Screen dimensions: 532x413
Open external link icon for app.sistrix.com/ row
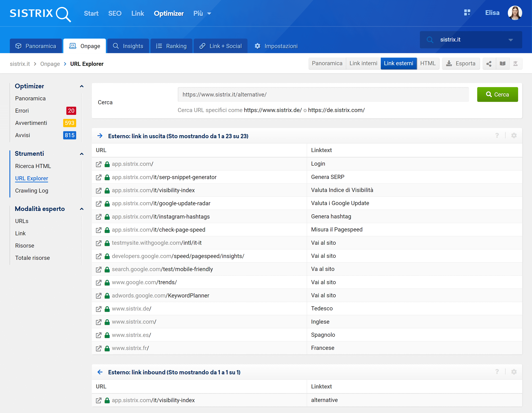(x=98, y=164)
